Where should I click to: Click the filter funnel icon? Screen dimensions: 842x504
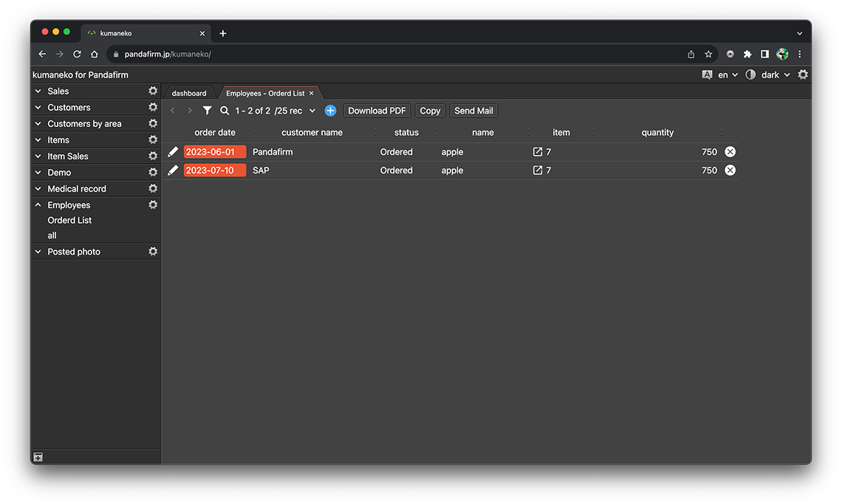pos(208,111)
